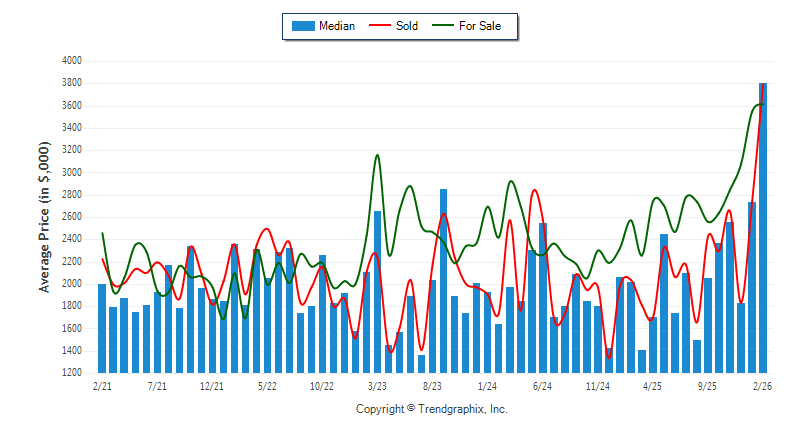
Task: Click the Average Price axis title
Action: coord(44,217)
